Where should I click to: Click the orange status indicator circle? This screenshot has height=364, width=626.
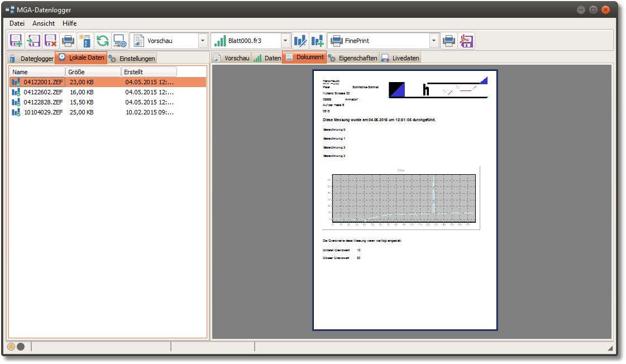tap(11, 347)
